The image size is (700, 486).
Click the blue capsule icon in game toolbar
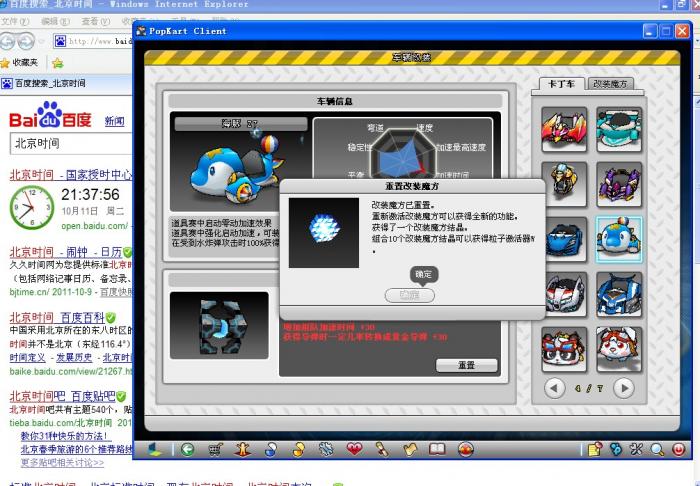pos(271,449)
